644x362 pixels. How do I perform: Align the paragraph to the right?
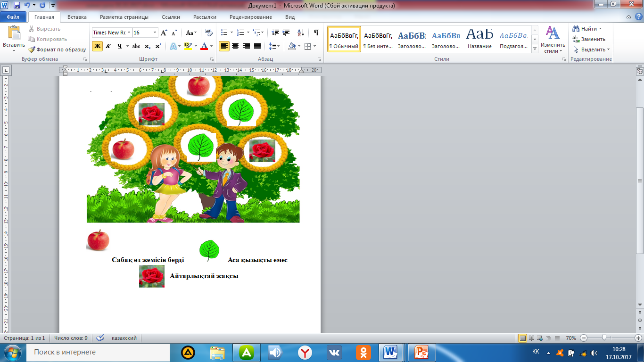coord(246,46)
